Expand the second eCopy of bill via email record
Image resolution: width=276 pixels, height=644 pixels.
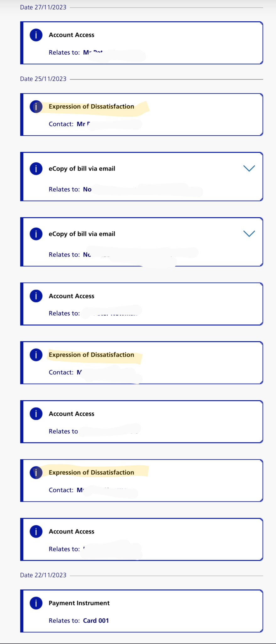[249, 233]
